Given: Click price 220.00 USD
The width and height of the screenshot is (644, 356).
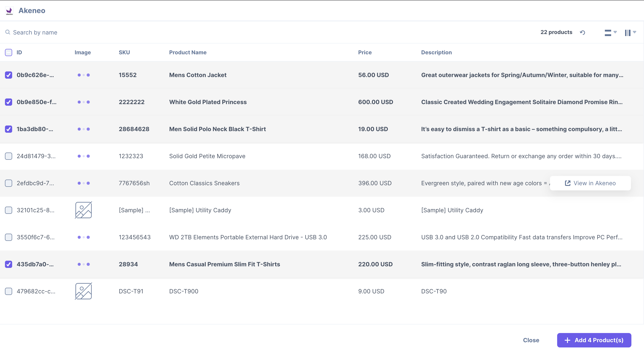Looking at the screenshot, I should [375, 264].
